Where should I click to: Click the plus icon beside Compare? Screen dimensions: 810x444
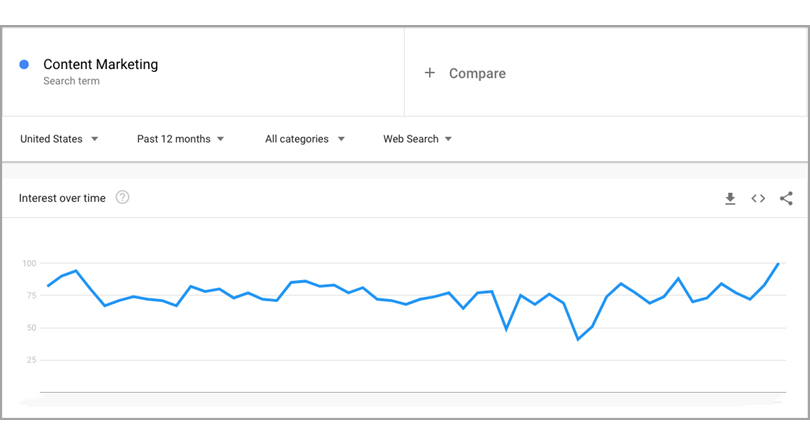(x=430, y=73)
